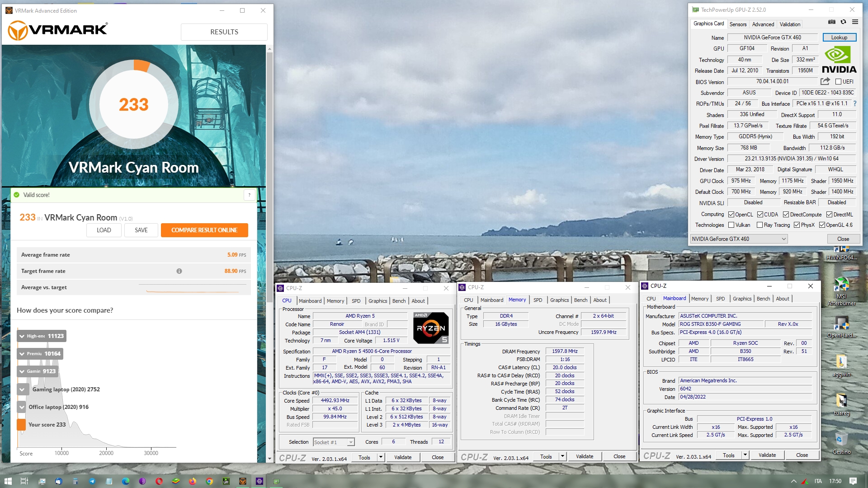The width and height of the screenshot is (868, 488).
Task: Open Cestino recycle bin icon
Action: point(841,443)
